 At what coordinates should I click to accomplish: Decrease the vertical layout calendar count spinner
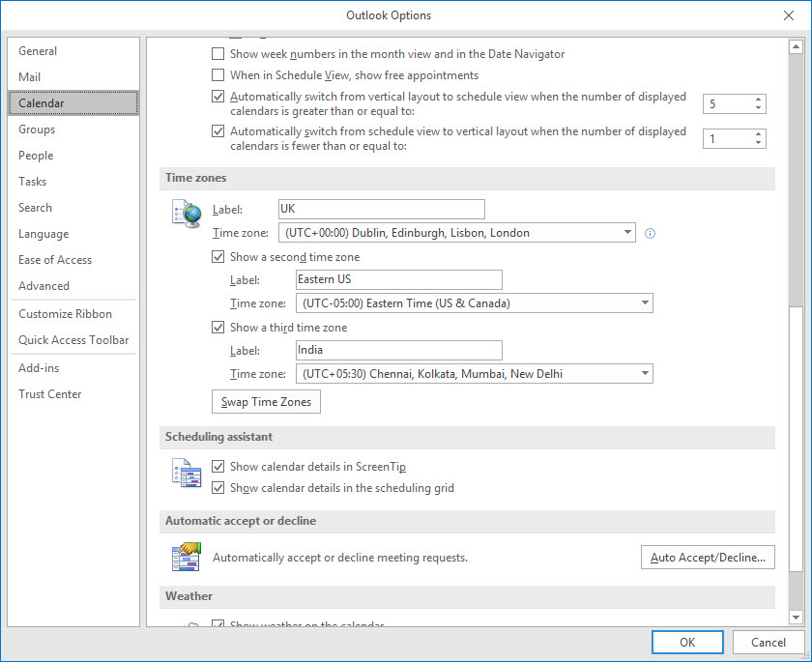pos(758,144)
